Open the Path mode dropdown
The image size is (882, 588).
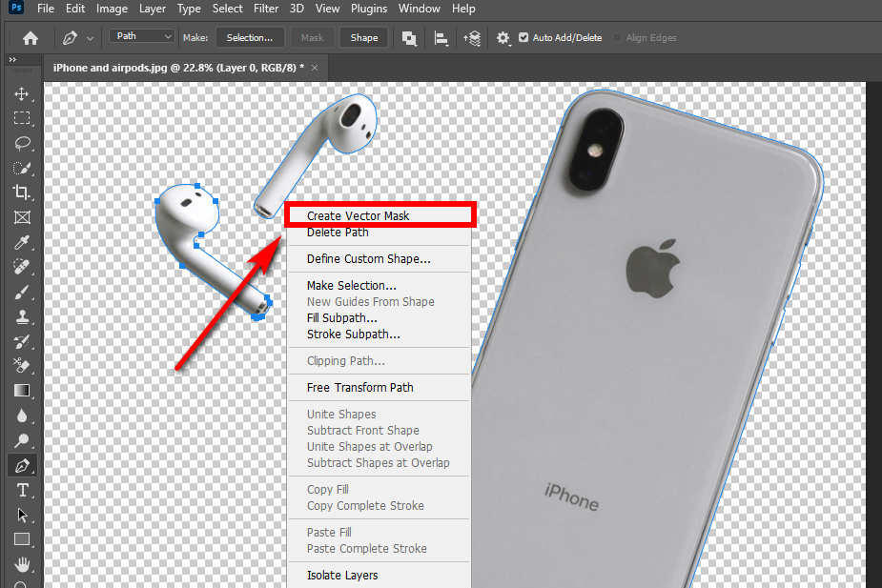[142, 36]
